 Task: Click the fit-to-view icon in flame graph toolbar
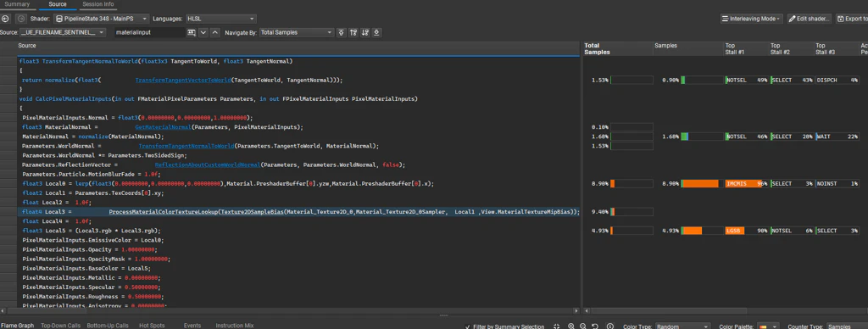click(x=557, y=326)
